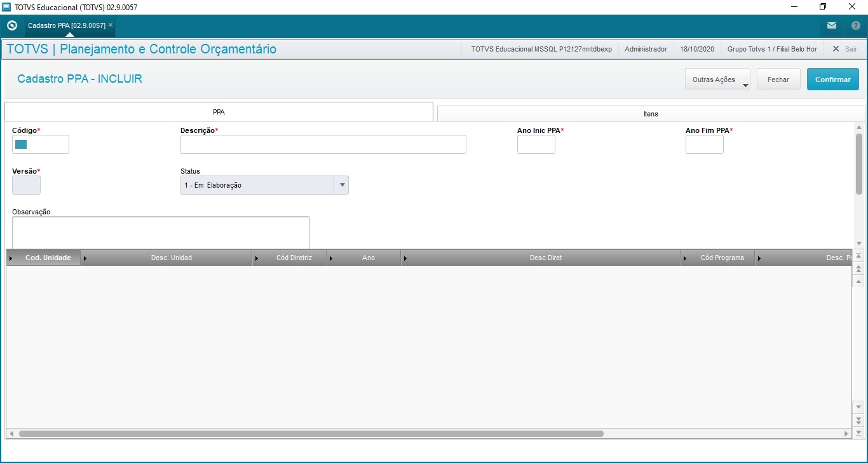Click the Confirmar button
This screenshot has width=868, height=463.
click(833, 79)
